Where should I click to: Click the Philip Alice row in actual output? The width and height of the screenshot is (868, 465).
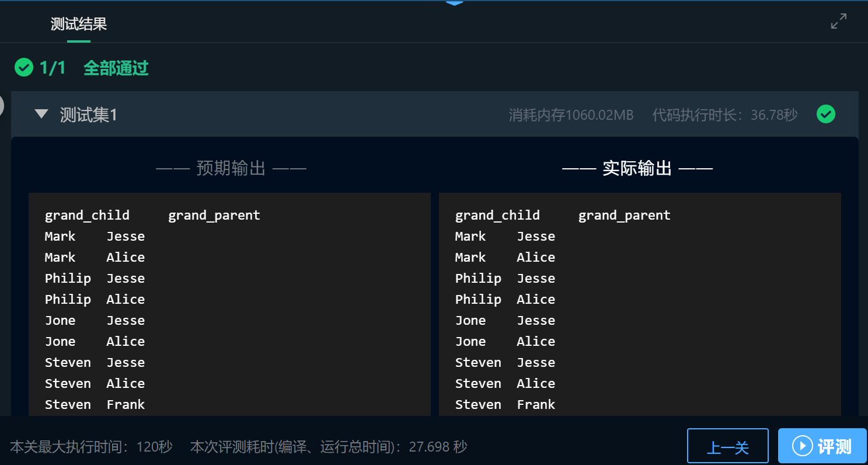505,299
